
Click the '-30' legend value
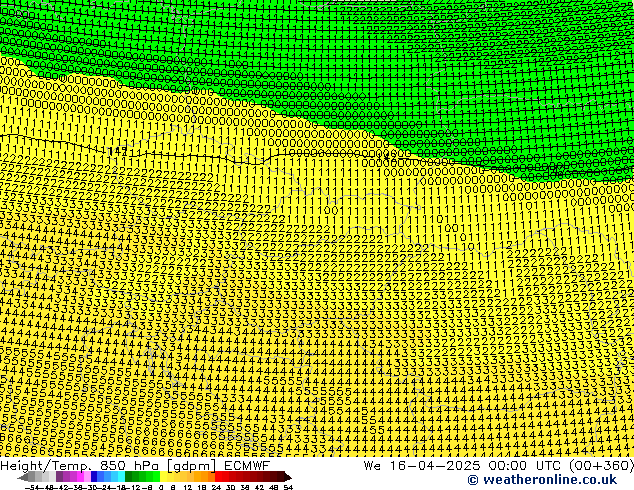[89, 487]
